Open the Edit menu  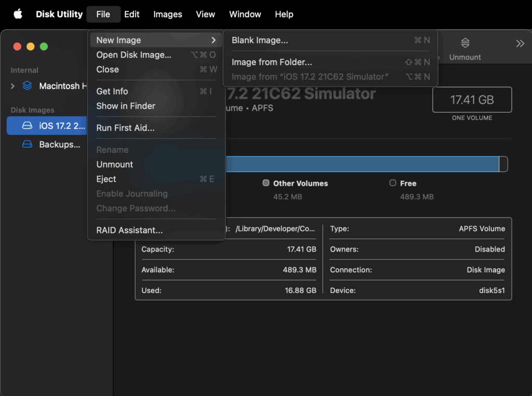click(131, 14)
